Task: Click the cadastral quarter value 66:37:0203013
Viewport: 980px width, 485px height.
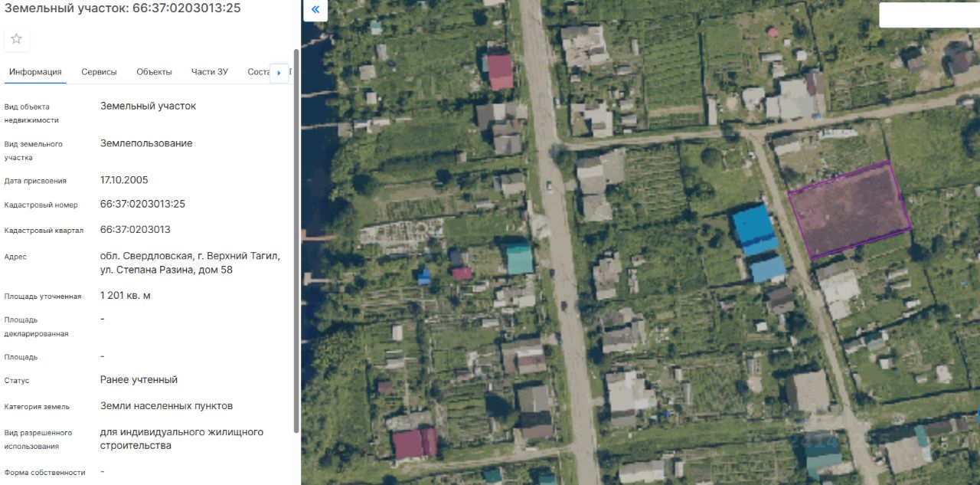Action: click(136, 229)
